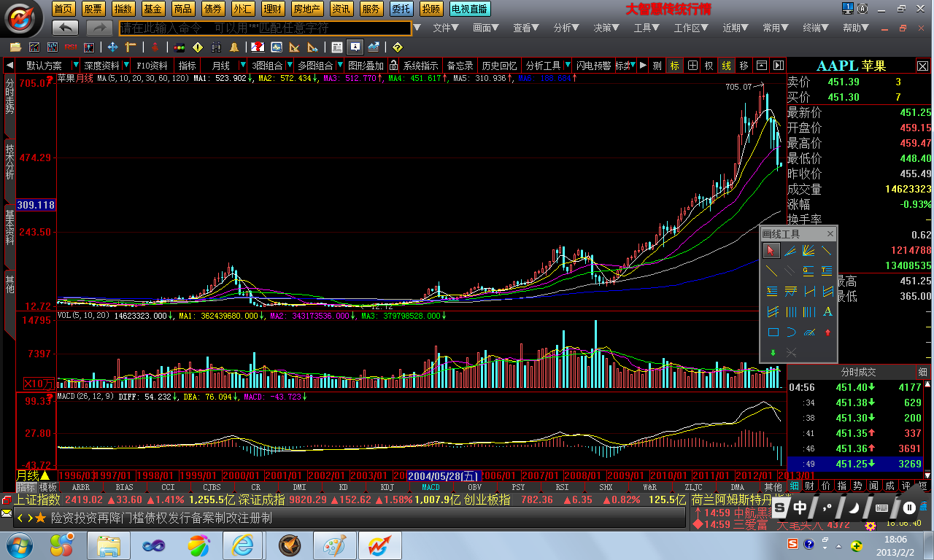934x560 pixels.
Task: Open the Paint app from the taskbar
Action: (x=335, y=545)
